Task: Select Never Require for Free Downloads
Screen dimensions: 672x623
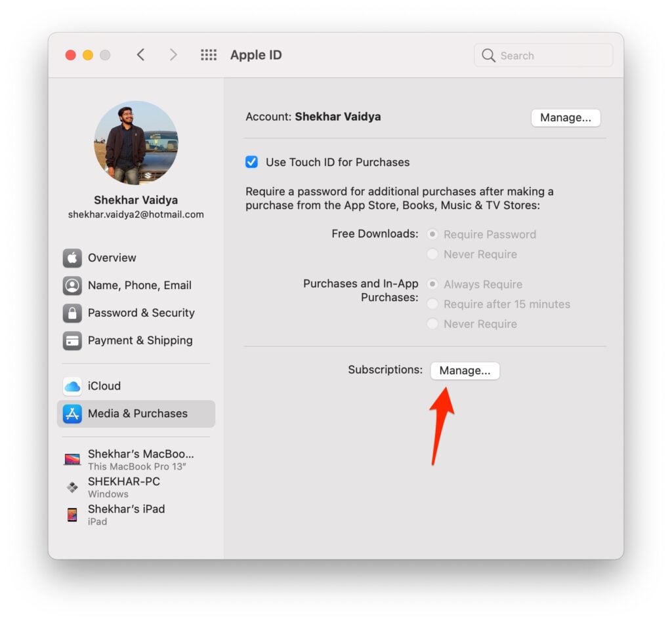Action: (432, 254)
